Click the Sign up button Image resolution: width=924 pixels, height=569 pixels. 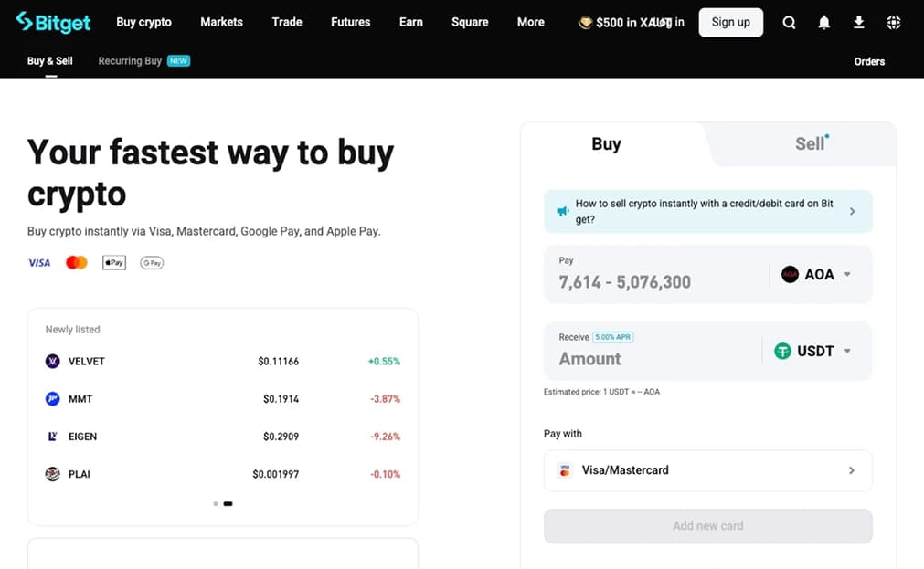(x=731, y=23)
